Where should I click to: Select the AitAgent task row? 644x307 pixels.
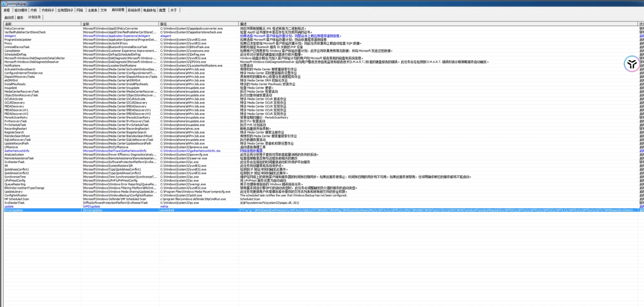pos(323,36)
